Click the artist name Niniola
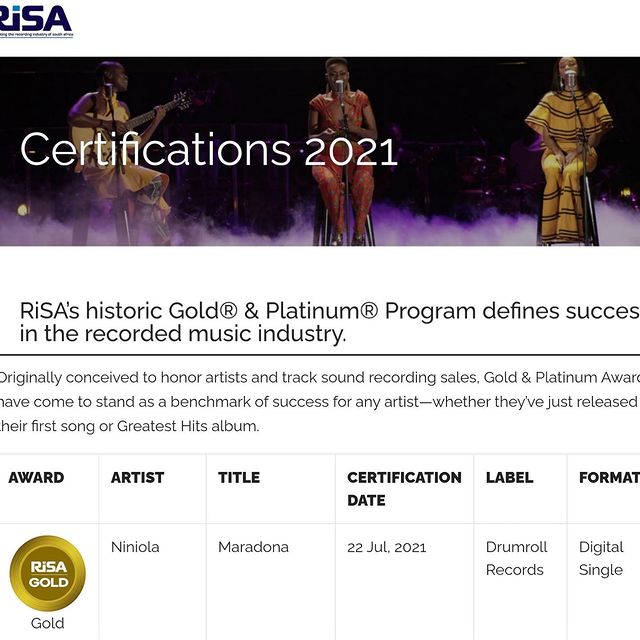The image size is (640, 640). click(x=135, y=547)
